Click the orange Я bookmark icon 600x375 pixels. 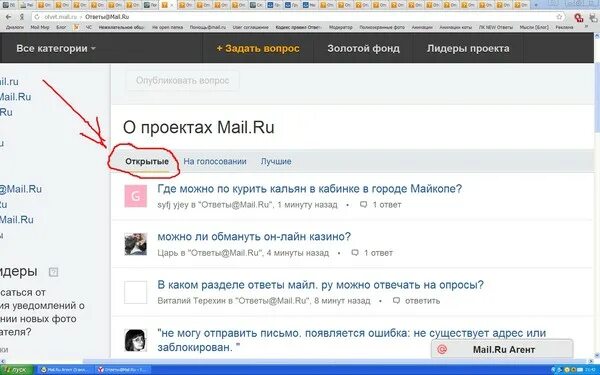[x=76, y=27]
